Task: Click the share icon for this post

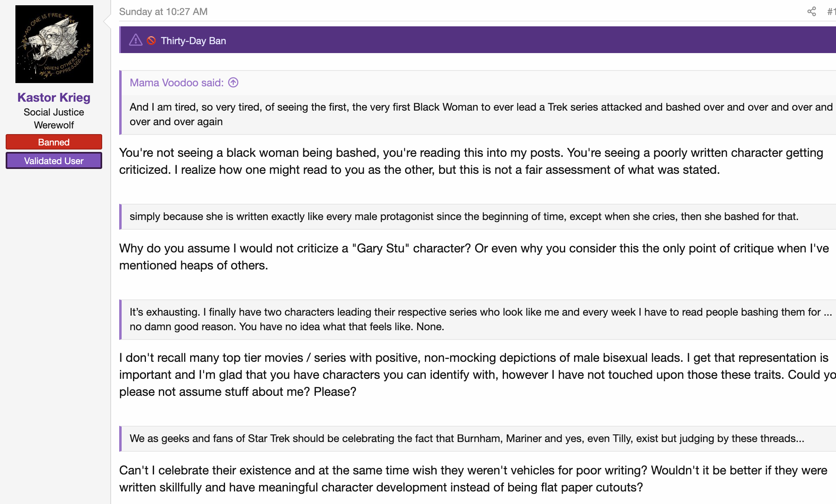Action: click(x=811, y=12)
